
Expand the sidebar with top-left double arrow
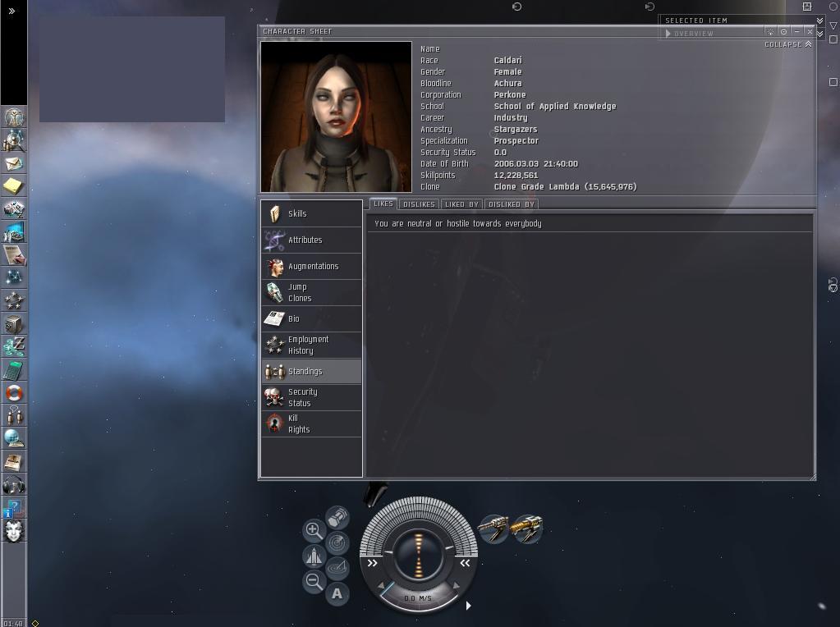pyautogui.click(x=11, y=11)
